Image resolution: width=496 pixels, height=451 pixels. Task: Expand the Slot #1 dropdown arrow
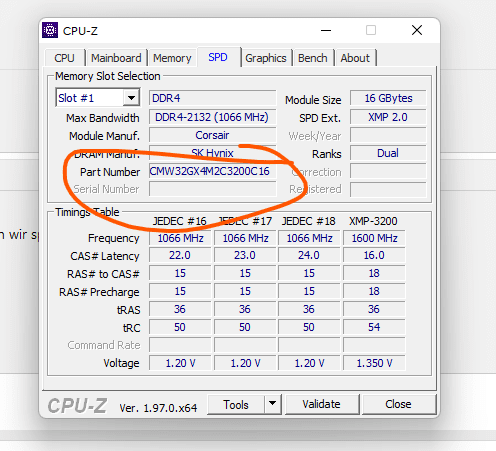[x=131, y=98]
